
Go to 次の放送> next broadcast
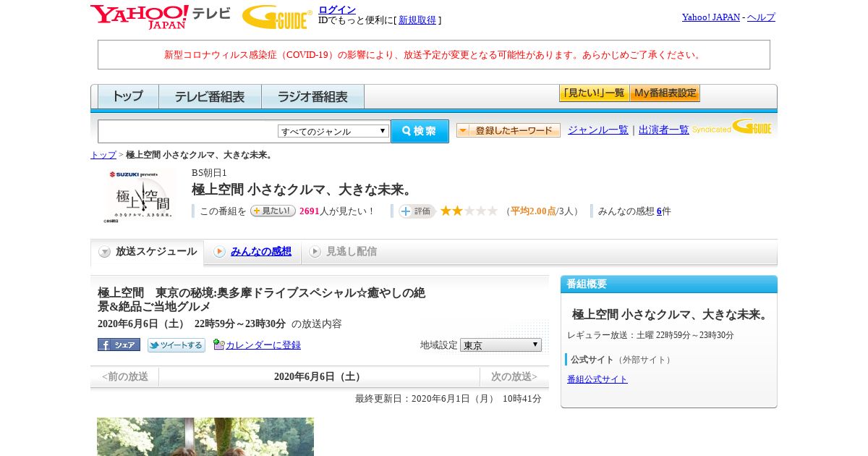click(x=514, y=376)
